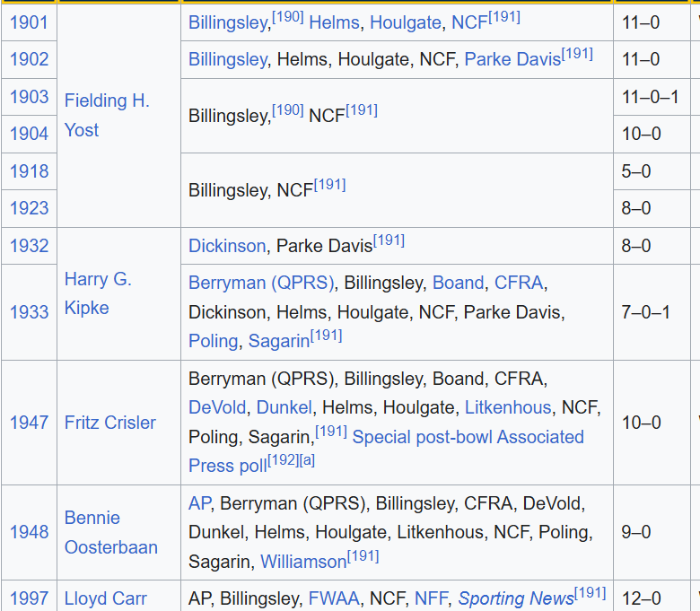The image size is (700, 611).
Task: Follow the Sagarin link in the 1933 row
Action: (x=279, y=341)
